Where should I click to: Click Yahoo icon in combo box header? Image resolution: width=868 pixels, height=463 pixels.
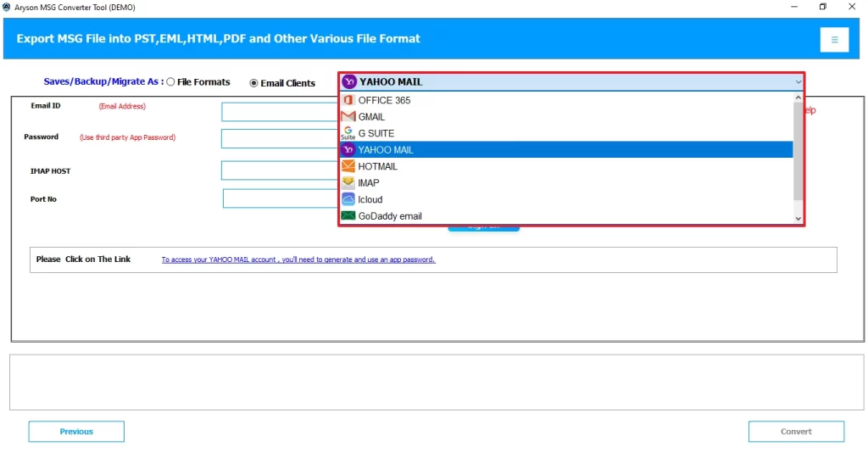348,82
